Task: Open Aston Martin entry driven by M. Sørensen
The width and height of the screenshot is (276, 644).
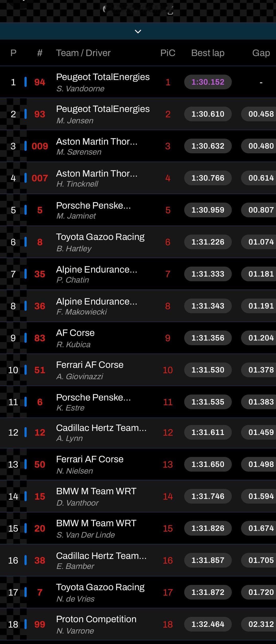Action: click(138, 146)
